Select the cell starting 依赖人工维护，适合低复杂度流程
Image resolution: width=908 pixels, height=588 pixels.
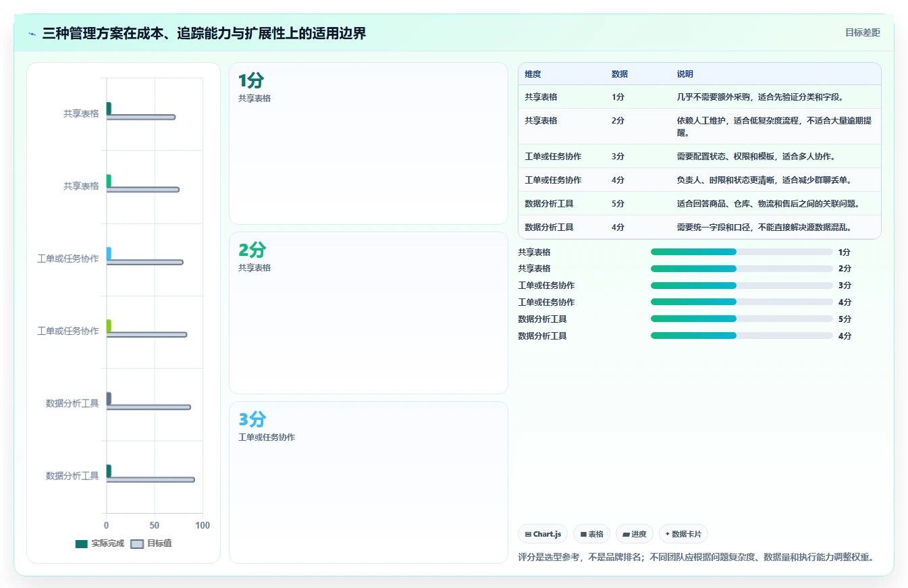point(774,126)
